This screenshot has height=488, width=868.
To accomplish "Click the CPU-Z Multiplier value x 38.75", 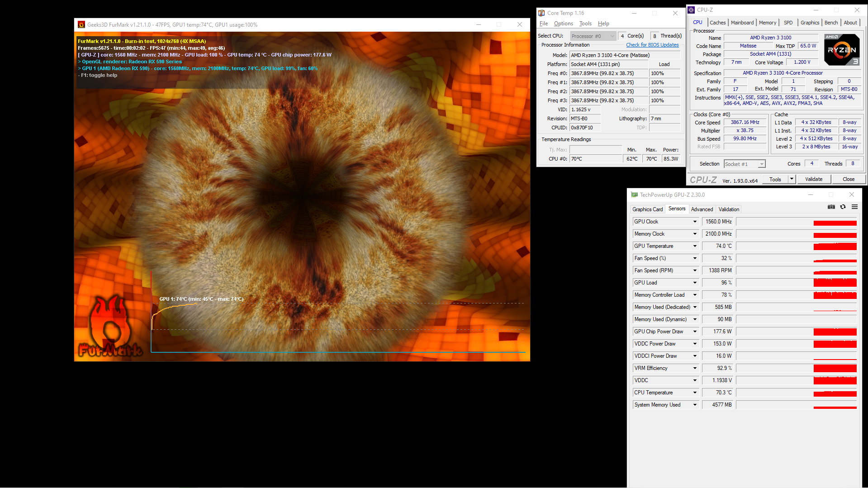I will [745, 131].
